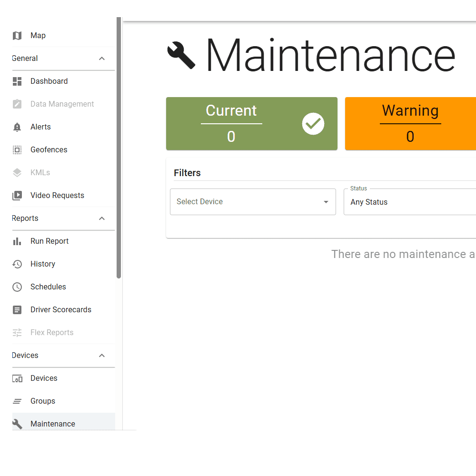Collapse the Reports section chevron

pos(102,218)
